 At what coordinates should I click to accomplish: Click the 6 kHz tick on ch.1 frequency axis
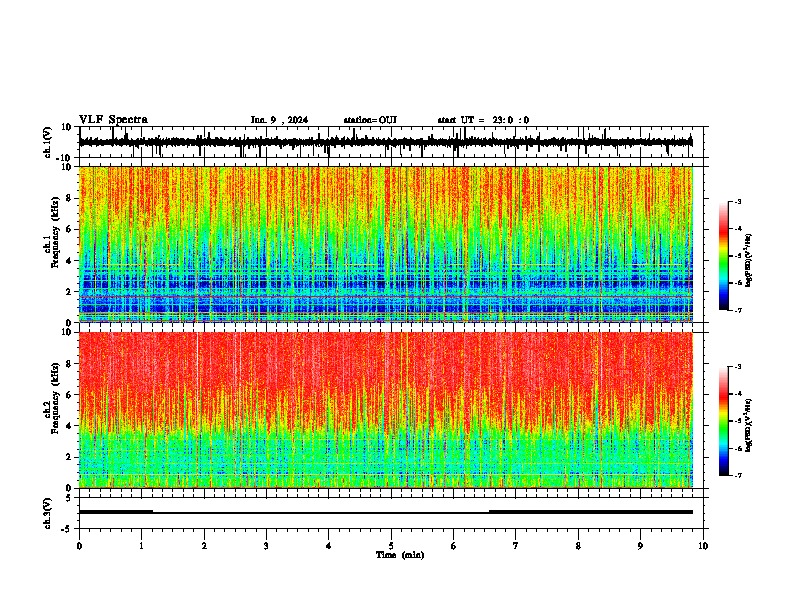coord(70,230)
